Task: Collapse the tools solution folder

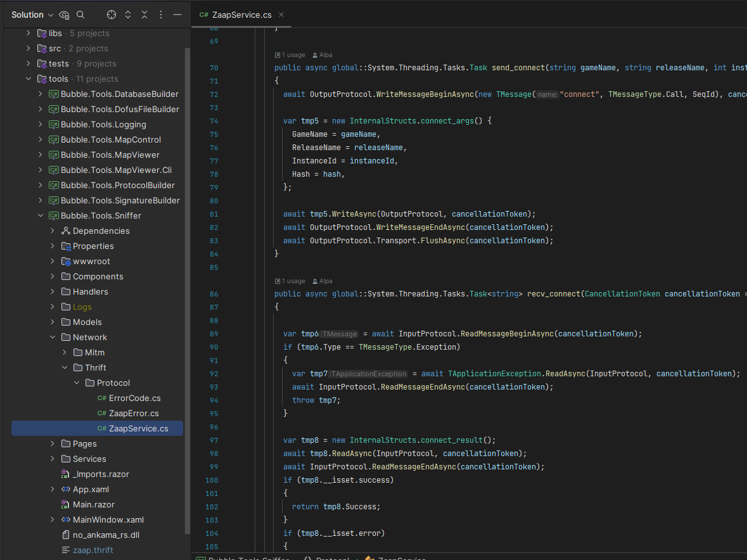Action: pos(28,79)
